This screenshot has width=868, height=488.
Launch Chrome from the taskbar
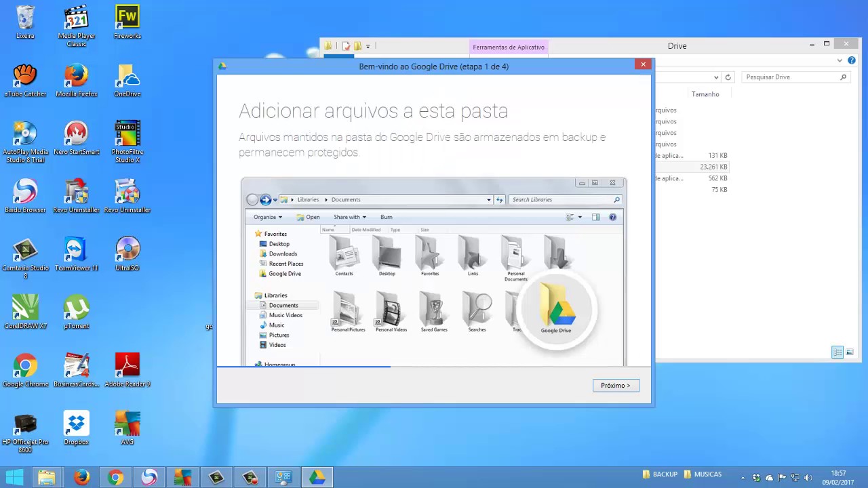click(x=115, y=477)
